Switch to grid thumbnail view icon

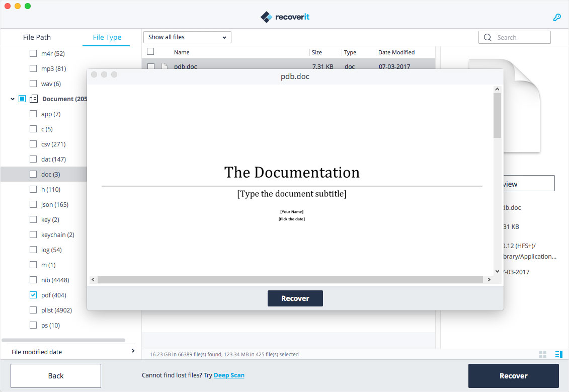click(543, 354)
